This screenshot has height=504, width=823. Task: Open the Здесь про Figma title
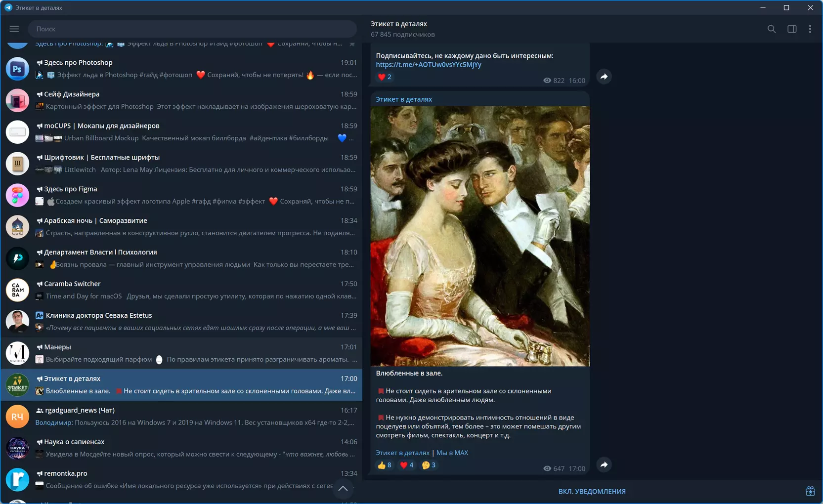pyautogui.click(x=71, y=189)
